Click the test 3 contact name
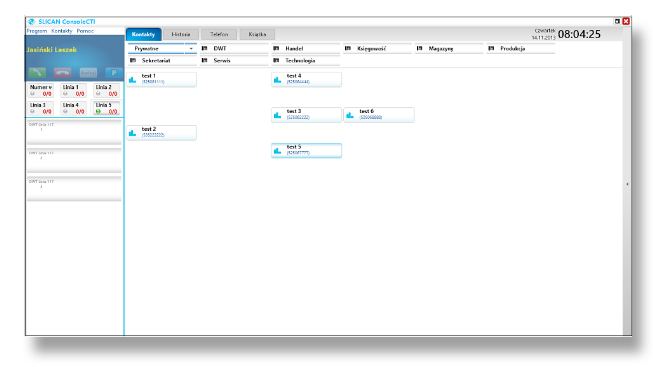 click(294, 111)
